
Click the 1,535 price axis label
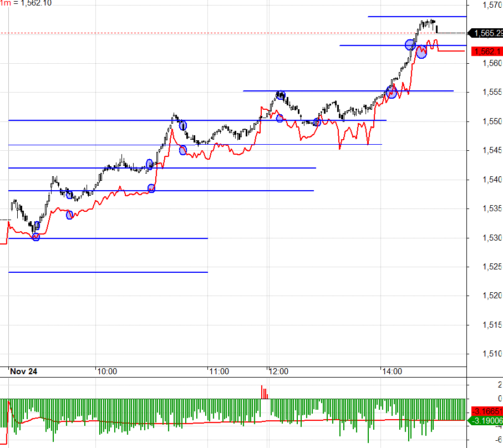click(492, 209)
